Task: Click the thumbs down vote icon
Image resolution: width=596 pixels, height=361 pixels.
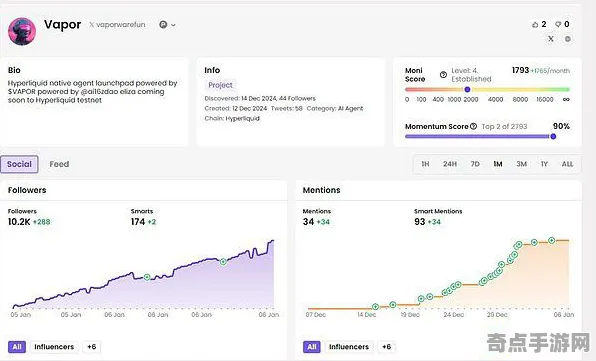Action: pos(558,25)
